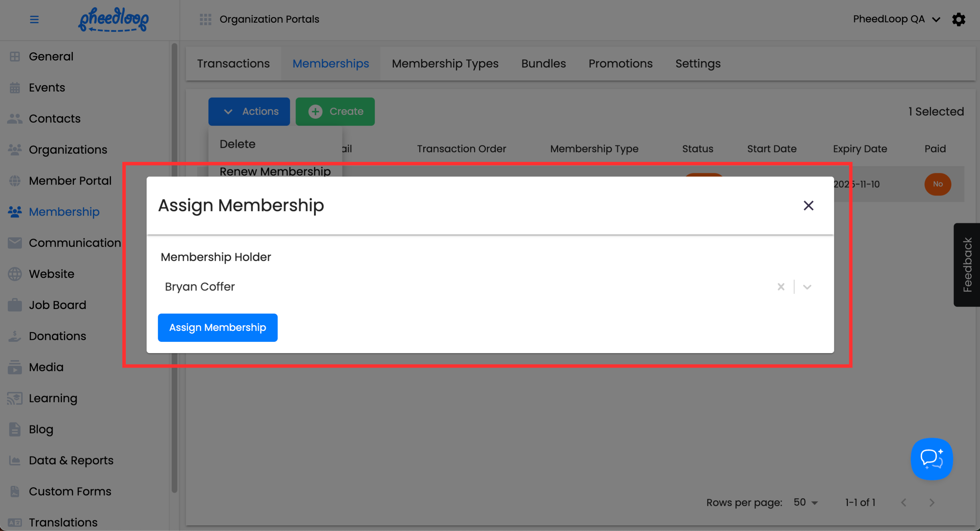The height and width of the screenshot is (531, 980).
Task: Click the green Create button
Action: point(335,111)
